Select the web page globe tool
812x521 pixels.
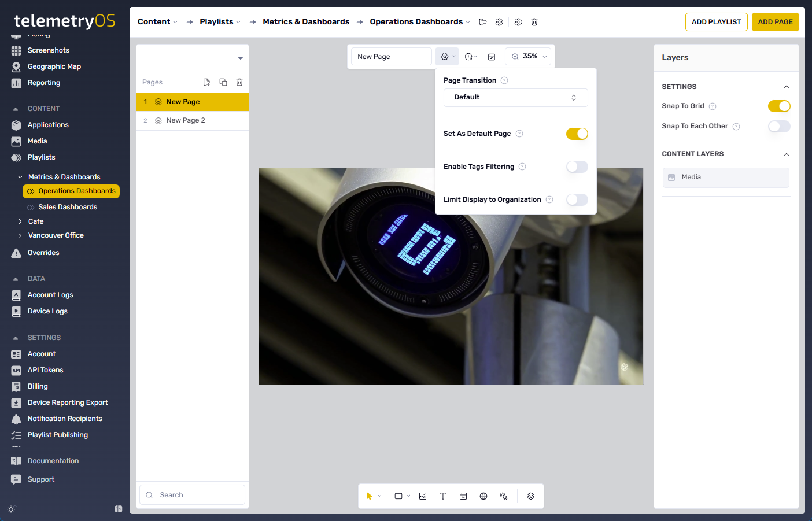click(483, 496)
